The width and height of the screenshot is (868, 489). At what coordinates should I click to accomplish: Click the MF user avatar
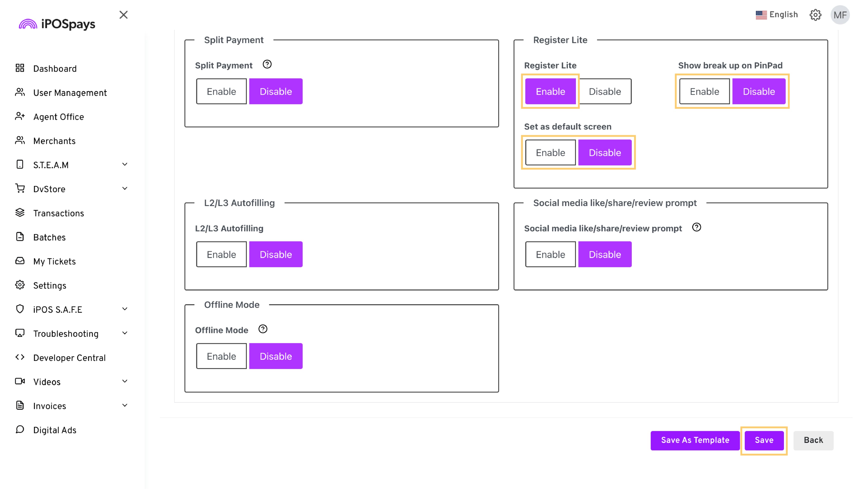coord(840,15)
